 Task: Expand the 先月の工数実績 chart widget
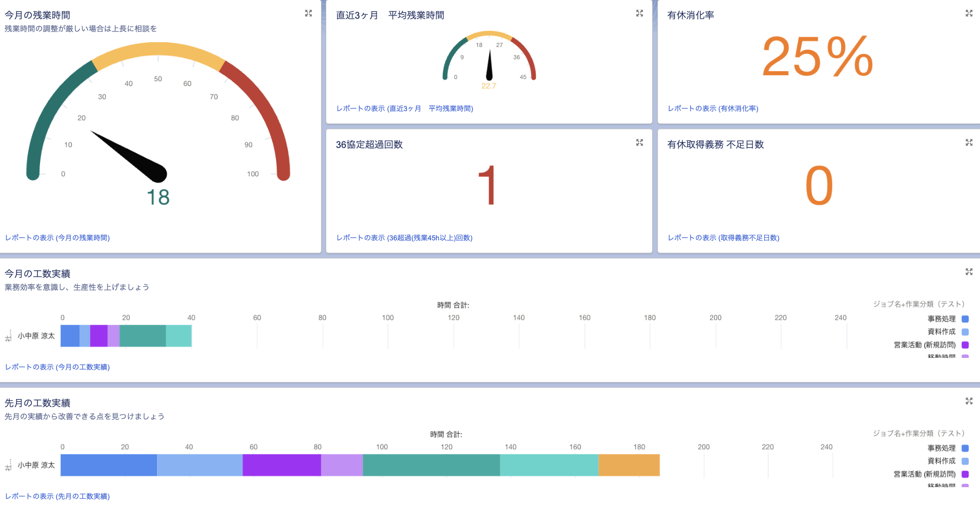969,401
